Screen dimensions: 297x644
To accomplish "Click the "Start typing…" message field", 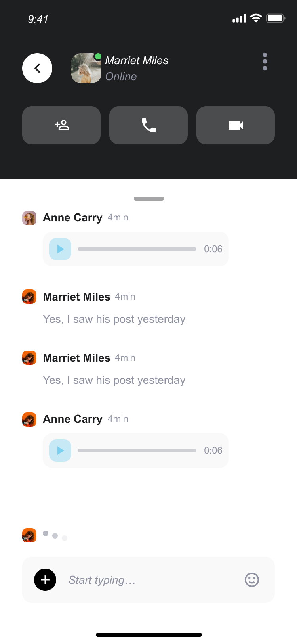I will tap(150, 580).
